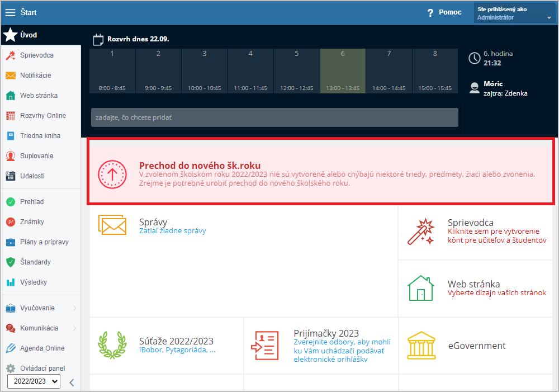Expand the Komunikácia submenu chevron
The height and width of the screenshot is (392, 559).
[75, 328]
